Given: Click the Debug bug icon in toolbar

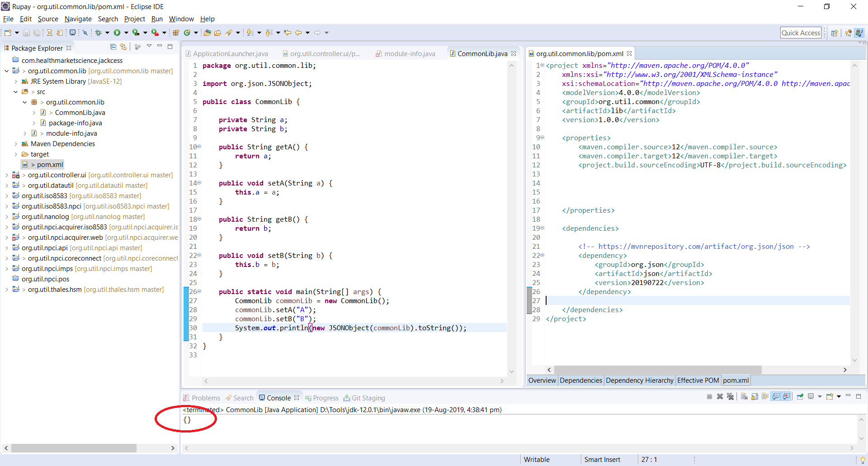Looking at the screenshot, I should 98,33.
